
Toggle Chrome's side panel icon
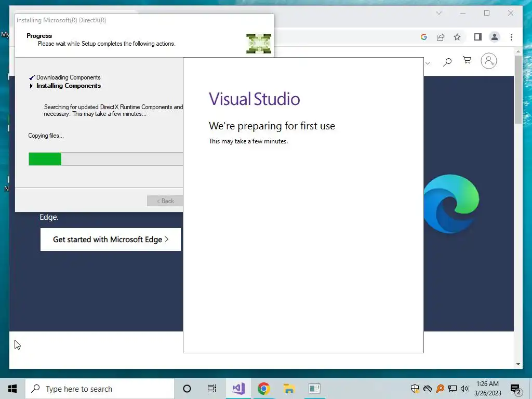(478, 37)
